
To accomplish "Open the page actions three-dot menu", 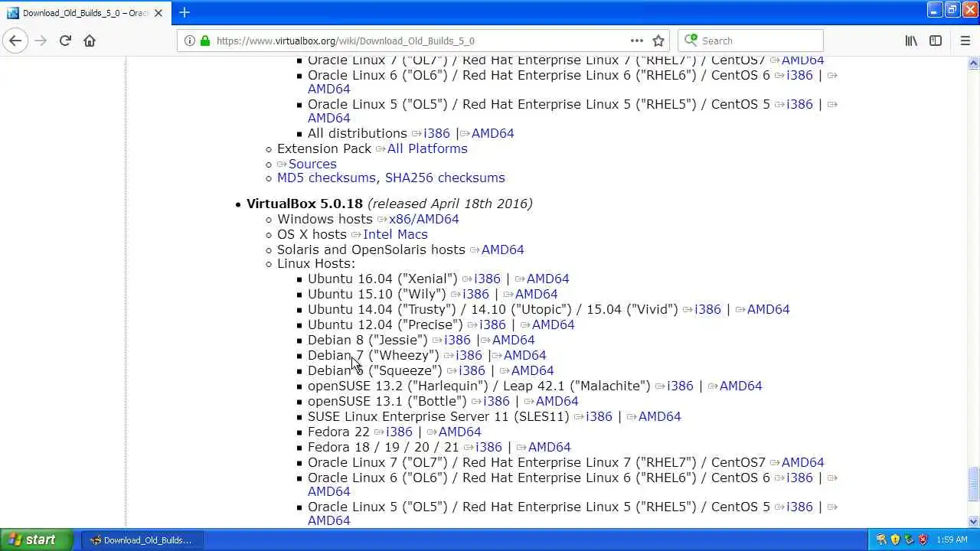I will pyautogui.click(x=637, y=41).
